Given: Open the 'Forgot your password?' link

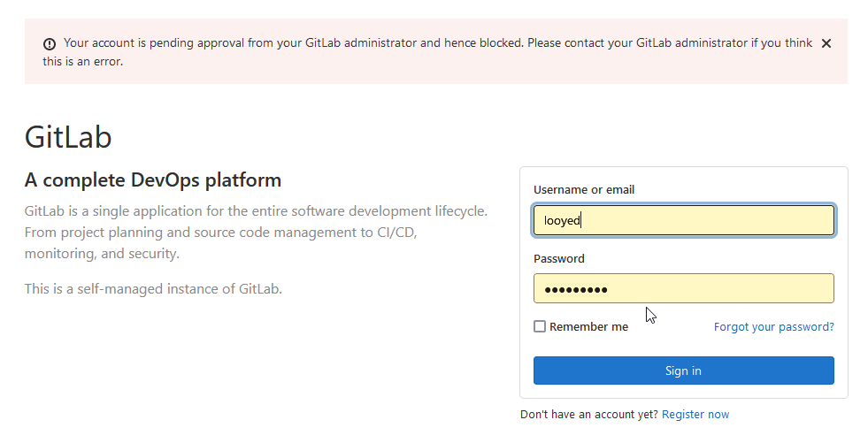Looking at the screenshot, I should [773, 326].
